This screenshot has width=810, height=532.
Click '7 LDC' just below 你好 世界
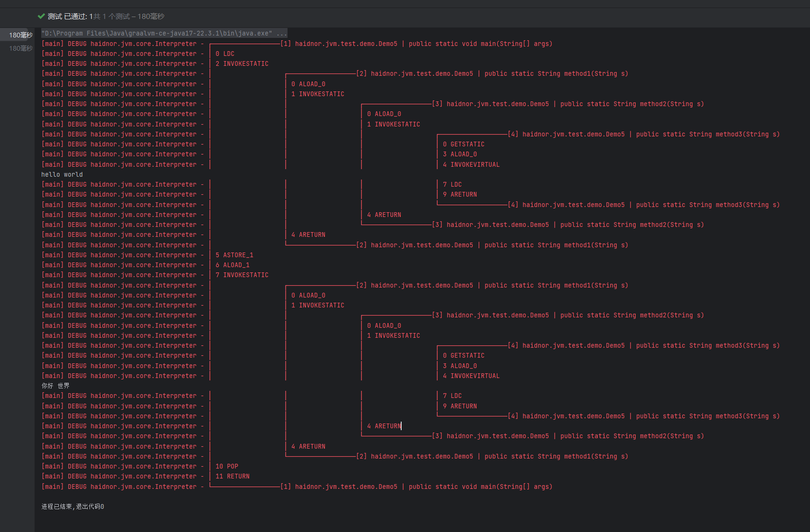tap(452, 396)
